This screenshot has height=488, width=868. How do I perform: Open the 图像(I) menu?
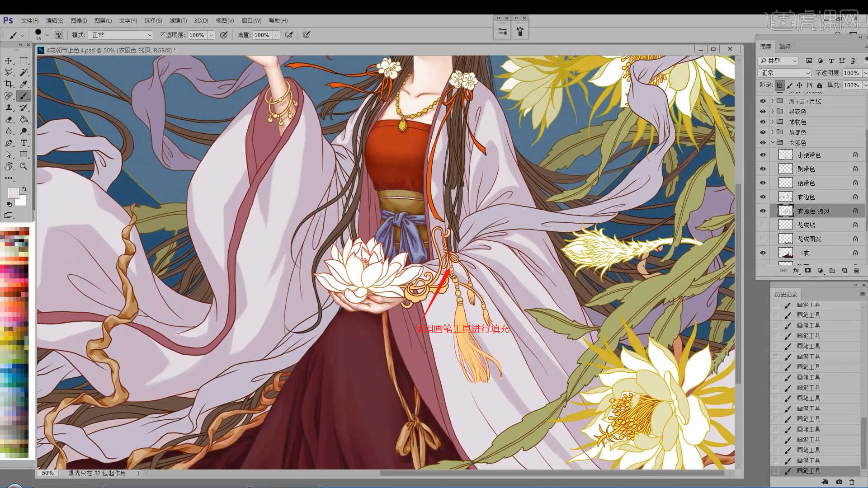click(79, 21)
